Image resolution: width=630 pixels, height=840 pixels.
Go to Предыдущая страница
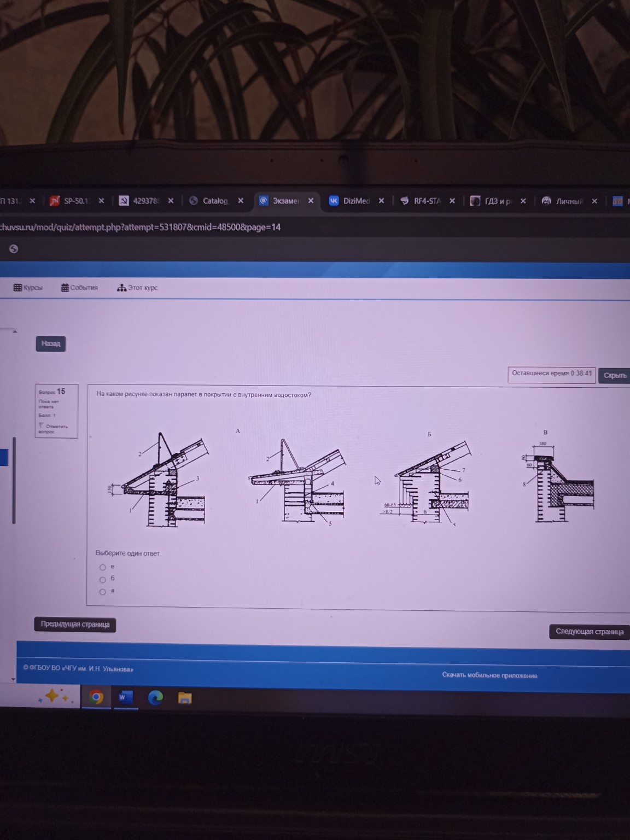pos(75,625)
